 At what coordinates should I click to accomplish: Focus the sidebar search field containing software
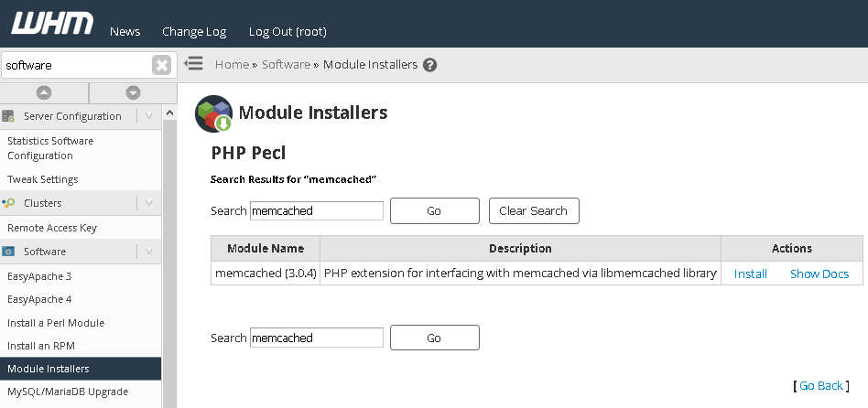76,65
